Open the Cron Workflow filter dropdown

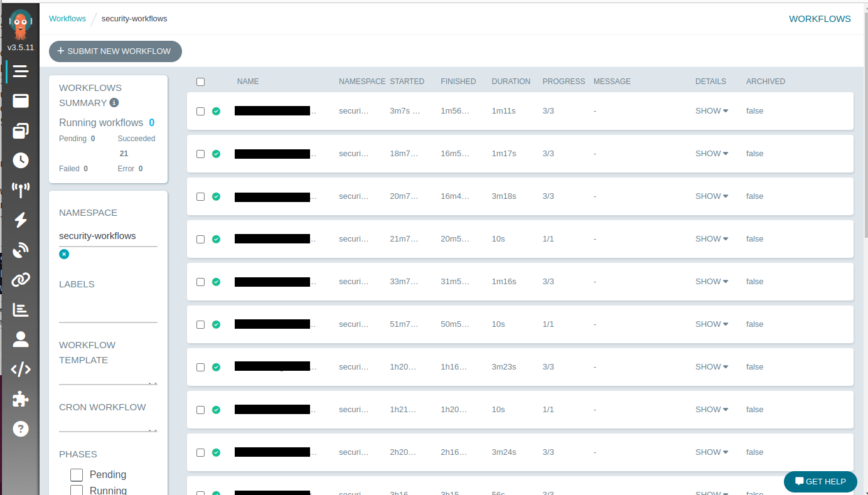pos(108,425)
